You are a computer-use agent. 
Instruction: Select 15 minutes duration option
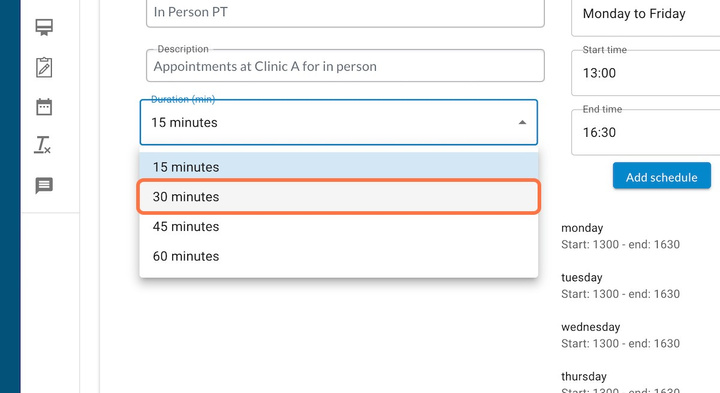click(x=339, y=167)
